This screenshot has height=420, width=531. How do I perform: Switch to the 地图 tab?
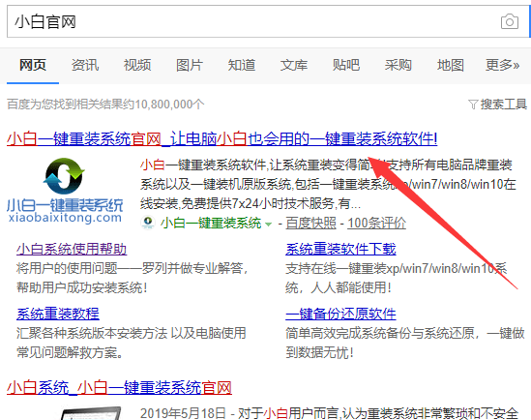point(450,65)
